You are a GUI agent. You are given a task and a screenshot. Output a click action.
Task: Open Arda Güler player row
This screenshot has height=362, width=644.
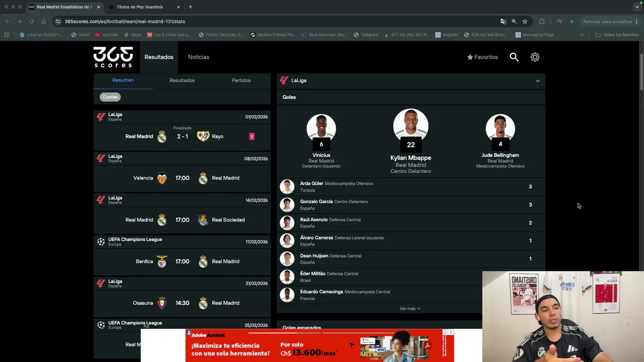(411, 187)
